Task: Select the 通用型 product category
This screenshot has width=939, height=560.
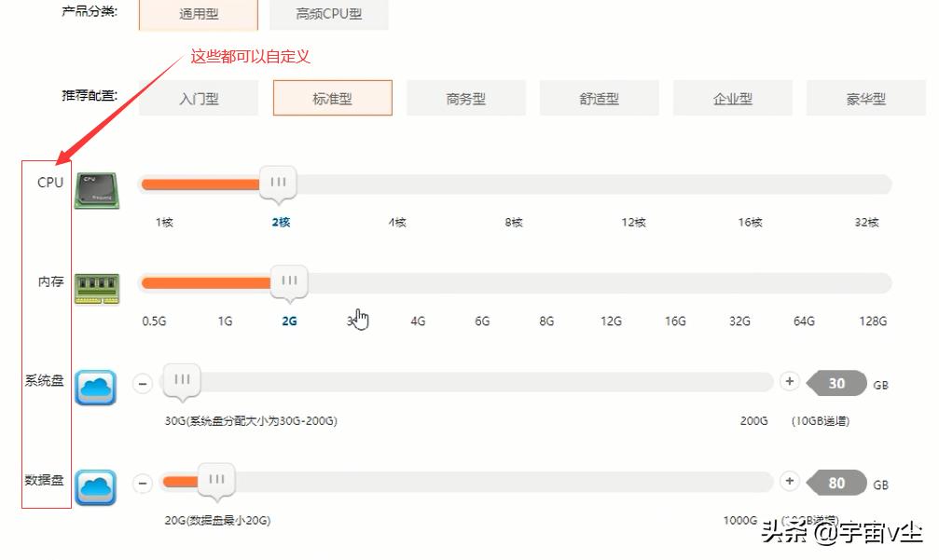Action: click(198, 14)
